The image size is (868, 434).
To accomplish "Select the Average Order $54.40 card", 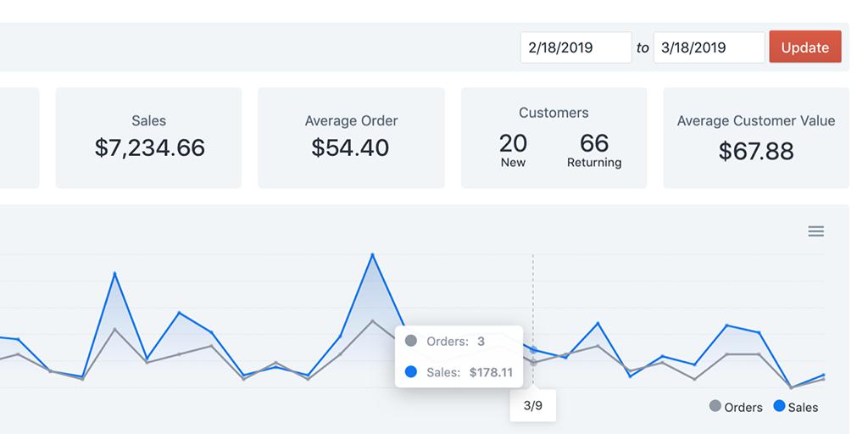I will (x=351, y=138).
